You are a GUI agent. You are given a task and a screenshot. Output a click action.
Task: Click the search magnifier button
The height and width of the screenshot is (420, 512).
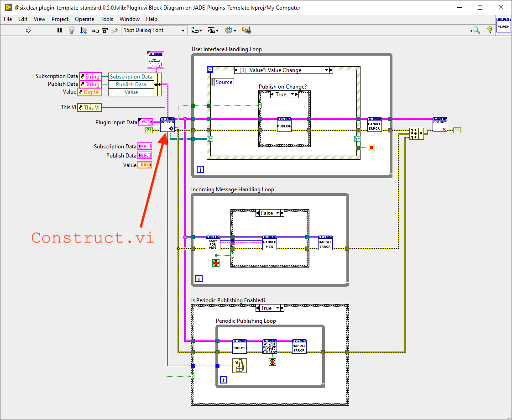pyautogui.click(x=475, y=30)
